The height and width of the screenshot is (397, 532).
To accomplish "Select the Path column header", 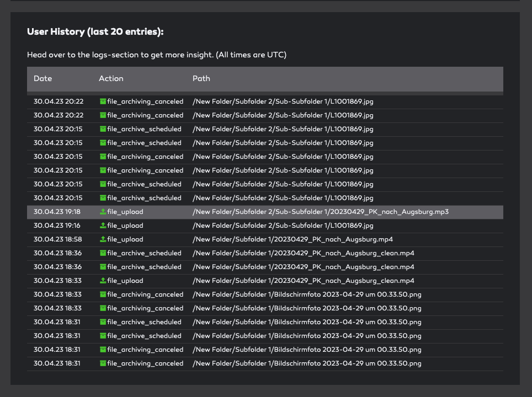I will 201,79.
